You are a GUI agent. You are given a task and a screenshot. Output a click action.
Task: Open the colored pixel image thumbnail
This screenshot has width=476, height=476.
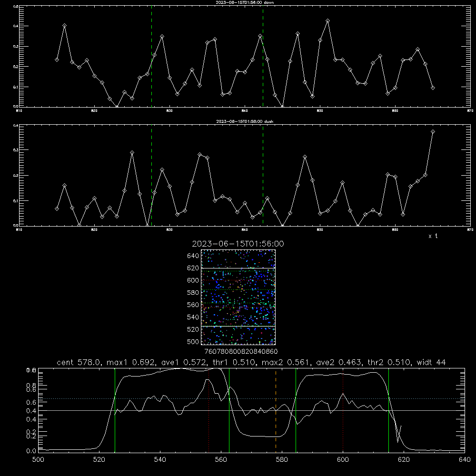238,297
